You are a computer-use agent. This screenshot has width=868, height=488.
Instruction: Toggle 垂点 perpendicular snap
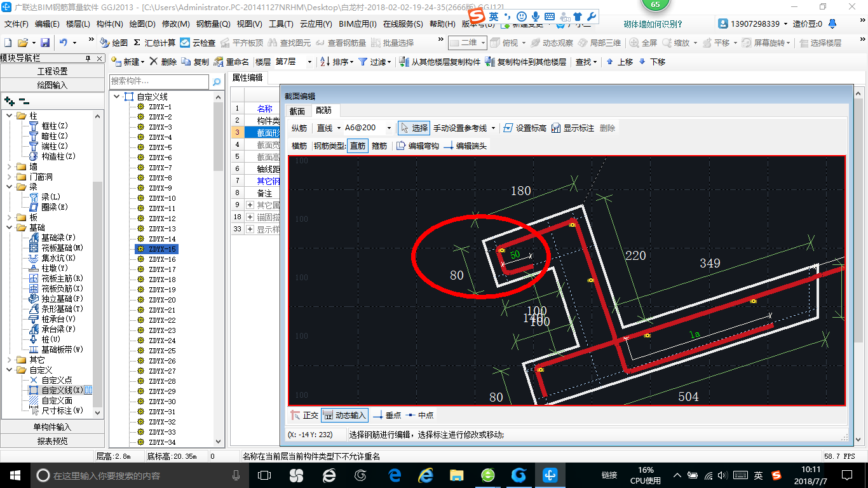387,415
